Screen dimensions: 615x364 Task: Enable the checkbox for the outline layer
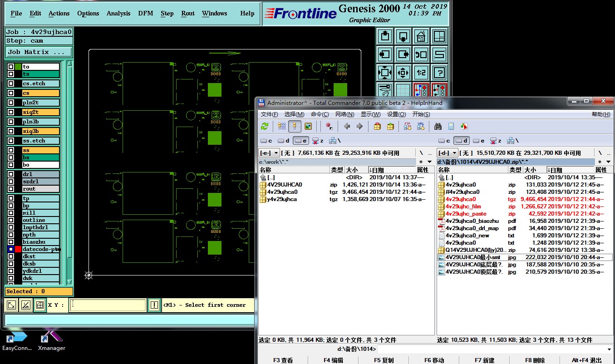click(11, 220)
